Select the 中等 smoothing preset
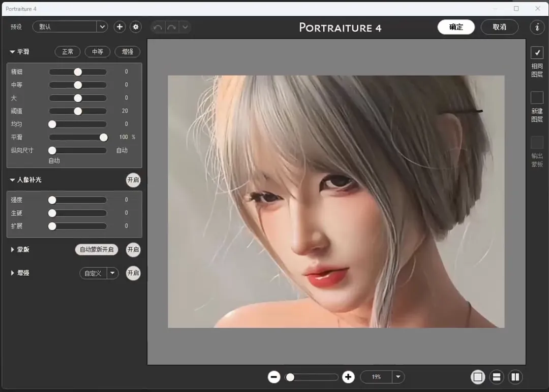549x392 pixels. point(98,52)
